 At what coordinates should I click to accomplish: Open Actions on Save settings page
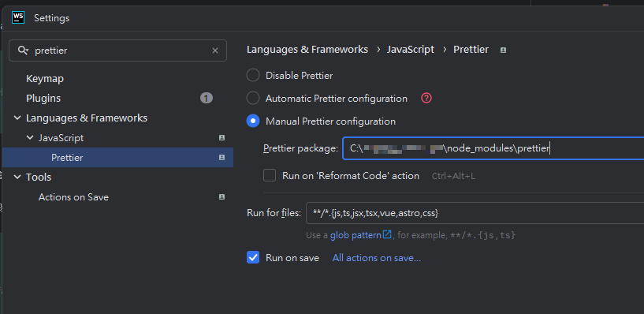click(73, 197)
